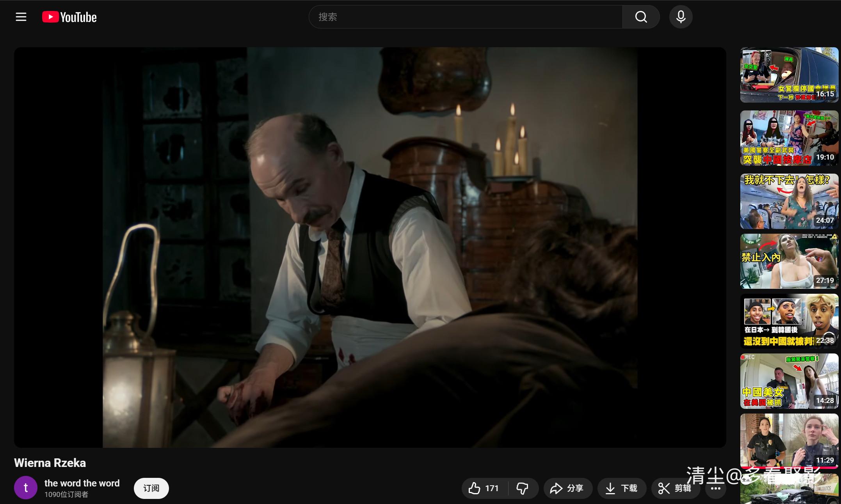841x504 pixels.
Task: Expand the three-dots more actions menu
Action: pos(715,488)
